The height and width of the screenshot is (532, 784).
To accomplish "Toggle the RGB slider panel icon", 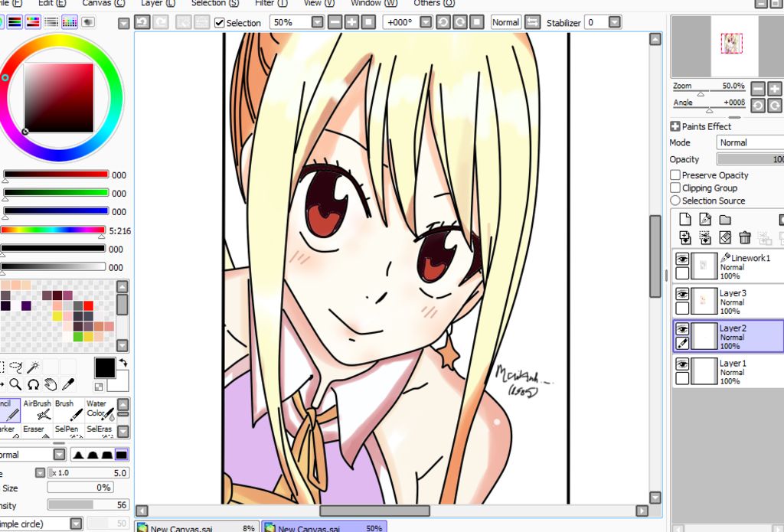I will pyautogui.click(x=14, y=22).
